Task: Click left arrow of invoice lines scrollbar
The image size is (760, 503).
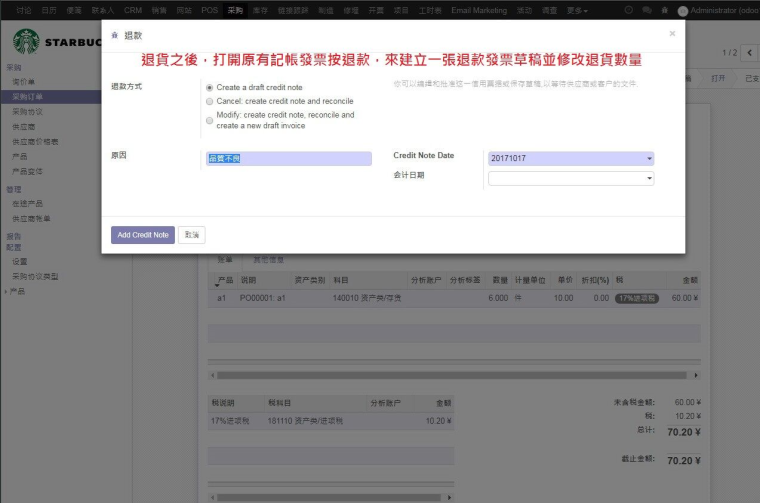Action: click(212, 375)
